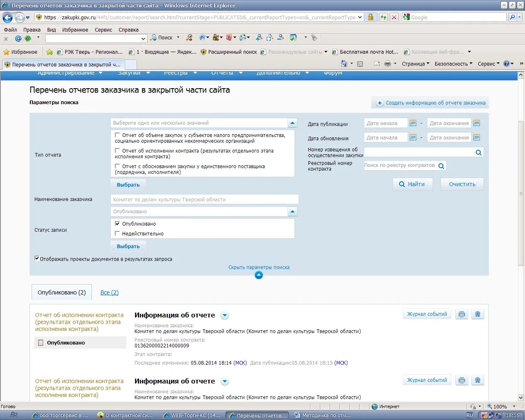Viewport: 525px width, 420px height.
Task: Click magnifier in contract registry search field
Action: [441, 166]
